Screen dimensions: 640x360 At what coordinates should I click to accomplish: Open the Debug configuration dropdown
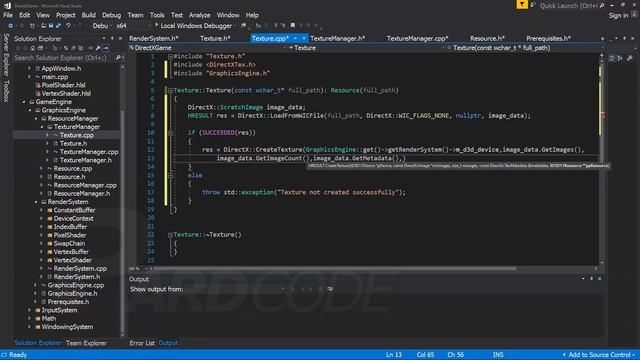click(102, 26)
